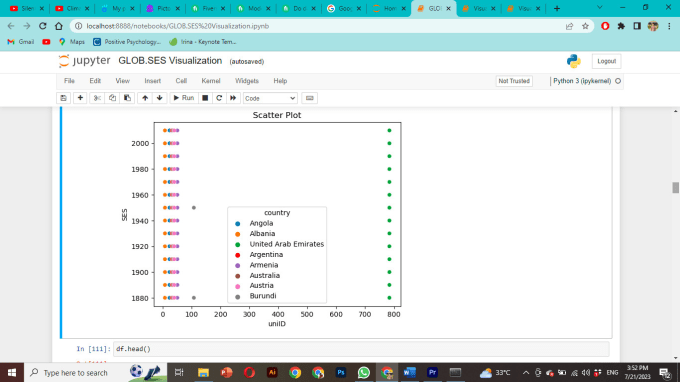Screen dimensions: 680x382
Task: Click the Burundi gray legend marker
Action: click(237, 297)
